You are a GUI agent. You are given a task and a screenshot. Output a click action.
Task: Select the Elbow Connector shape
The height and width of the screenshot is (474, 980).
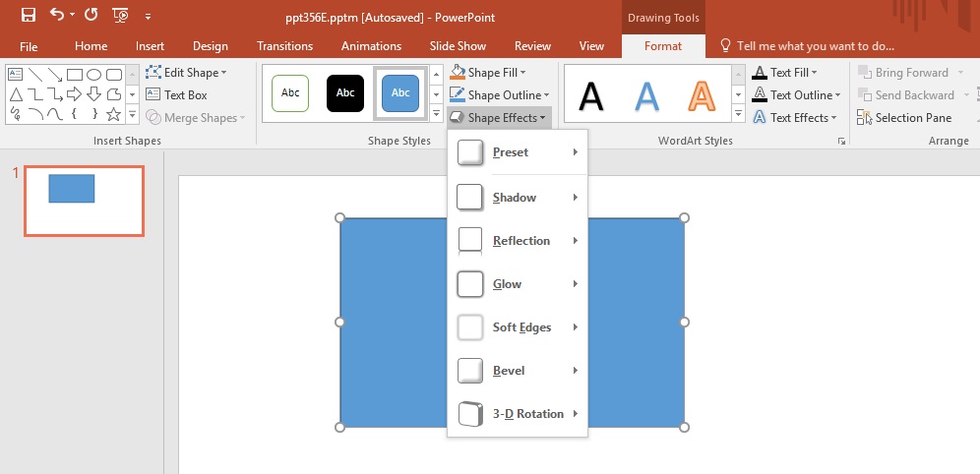[35, 94]
